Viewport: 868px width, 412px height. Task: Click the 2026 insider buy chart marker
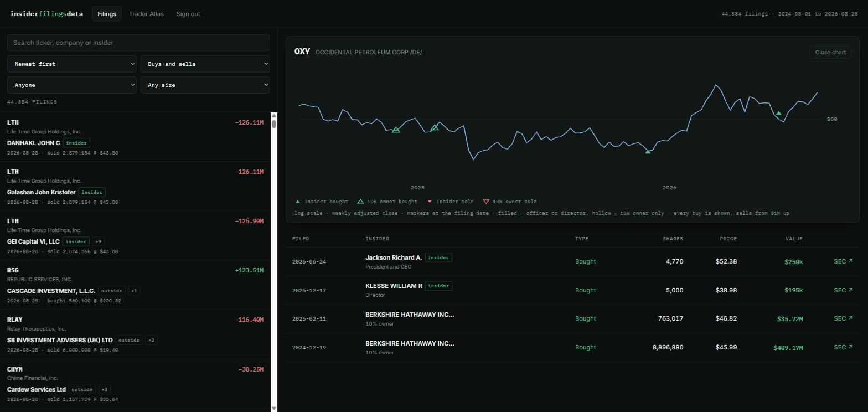point(779,114)
